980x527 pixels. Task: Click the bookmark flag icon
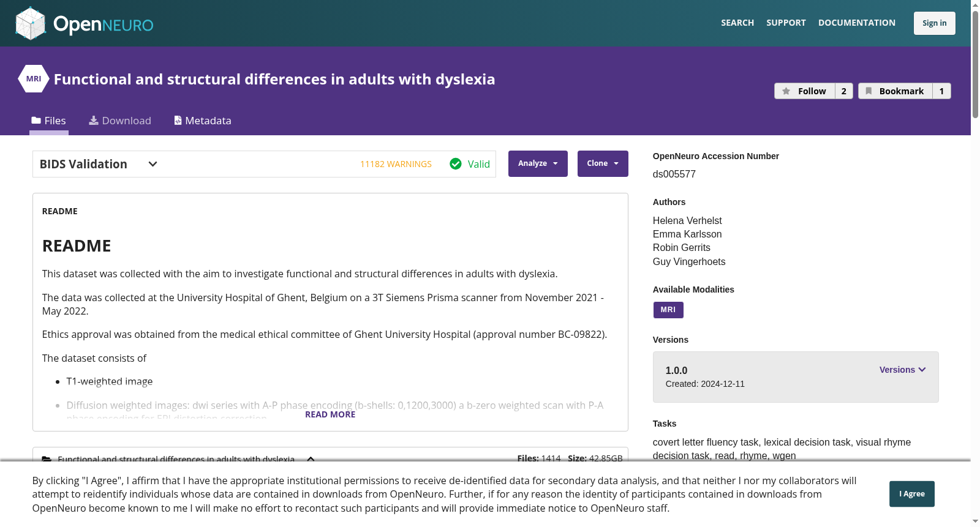(869, 91)
